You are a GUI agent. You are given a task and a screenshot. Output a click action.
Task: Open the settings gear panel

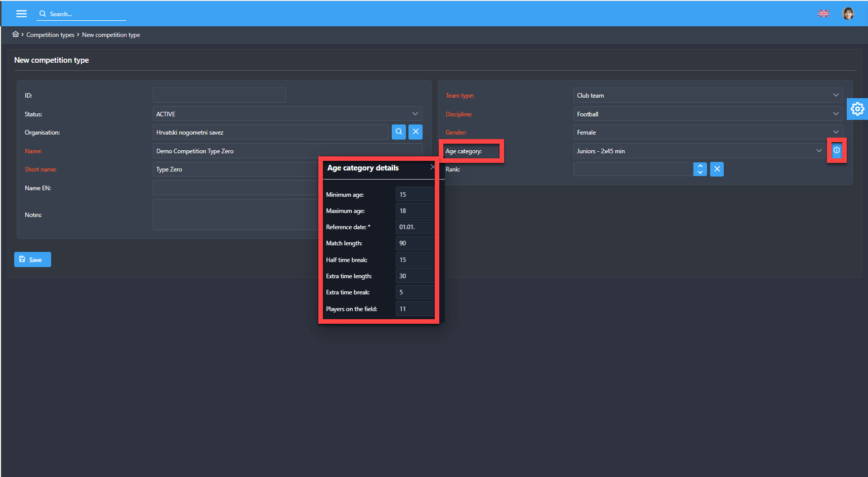click(x=857, y=109)
